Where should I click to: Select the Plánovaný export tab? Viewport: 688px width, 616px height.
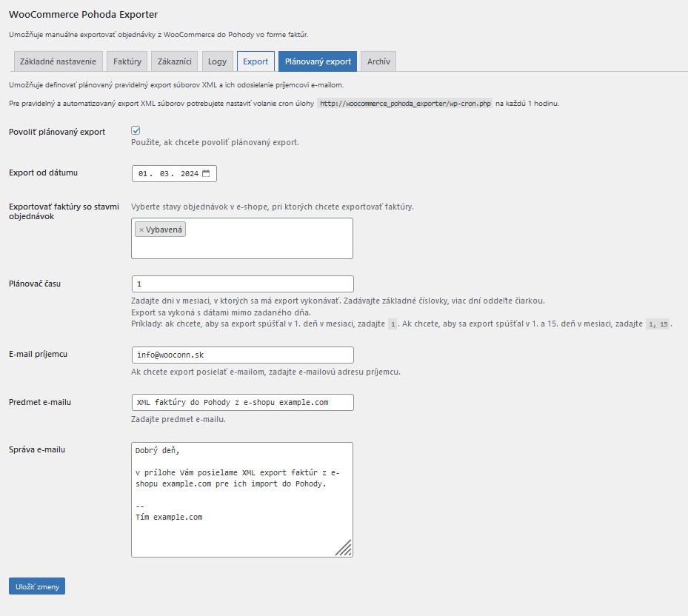[x=318, y=61]
